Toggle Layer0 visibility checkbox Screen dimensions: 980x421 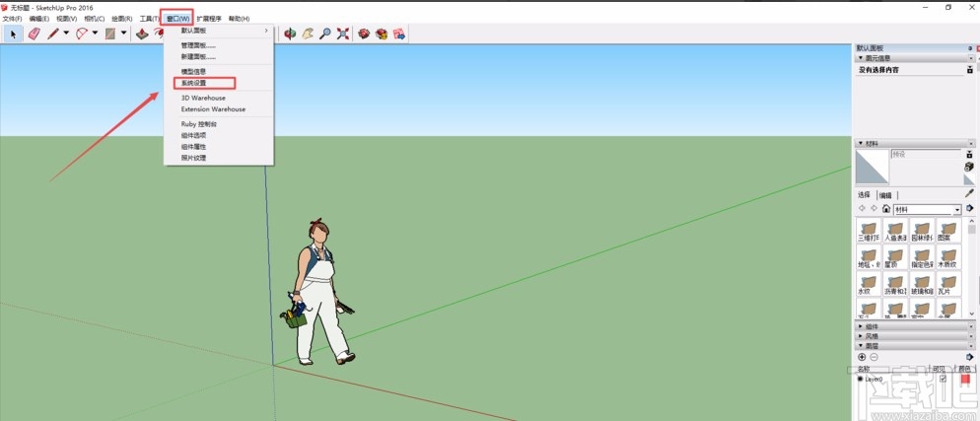[x=944, y=379]
